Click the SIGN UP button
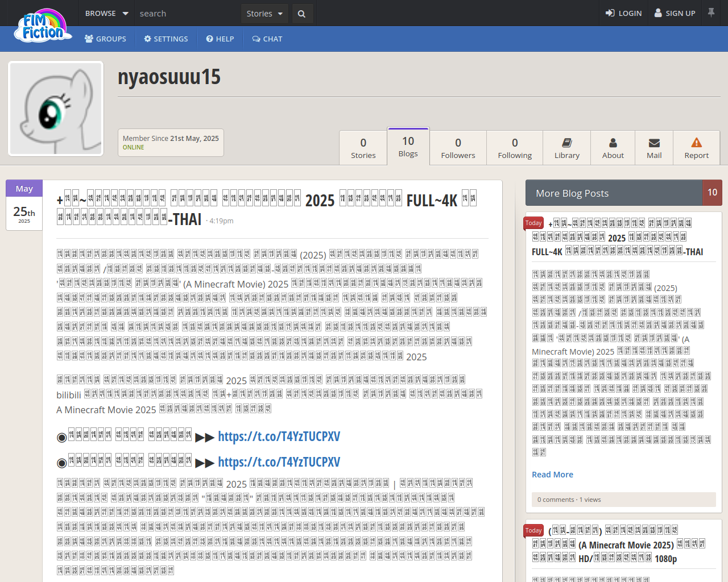Image resolution: width=728 pixels, height=582 pixels. (675, 13)
